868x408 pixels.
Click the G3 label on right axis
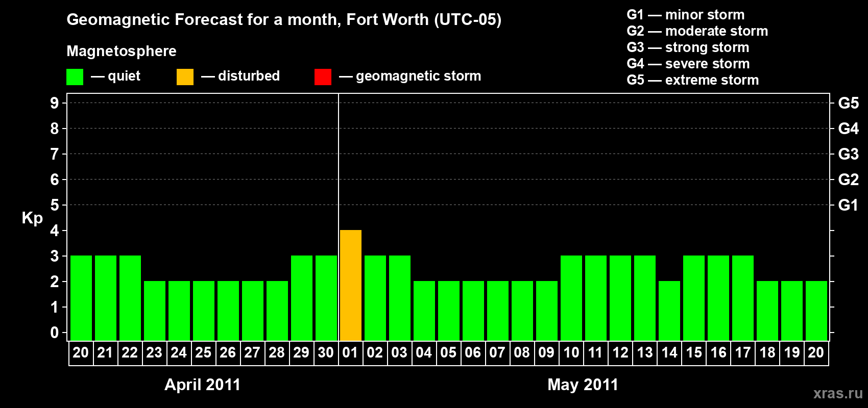click(x=849, y=154)
